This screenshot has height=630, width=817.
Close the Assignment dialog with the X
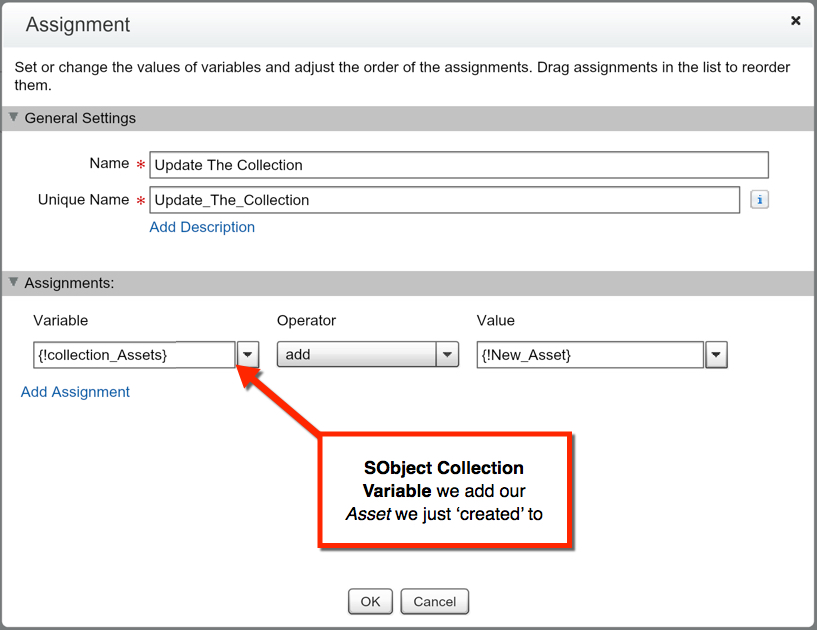pos(796,20)
